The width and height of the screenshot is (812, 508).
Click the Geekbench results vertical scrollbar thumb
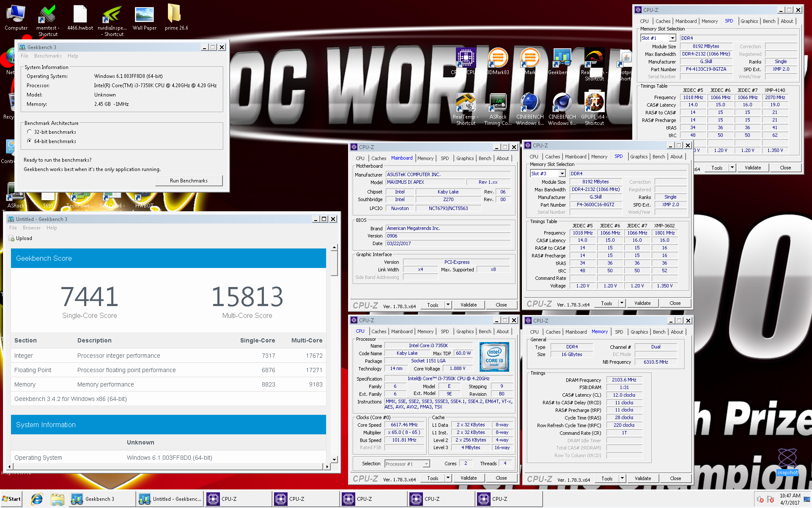pyautogui.click(x=334, y=264)
